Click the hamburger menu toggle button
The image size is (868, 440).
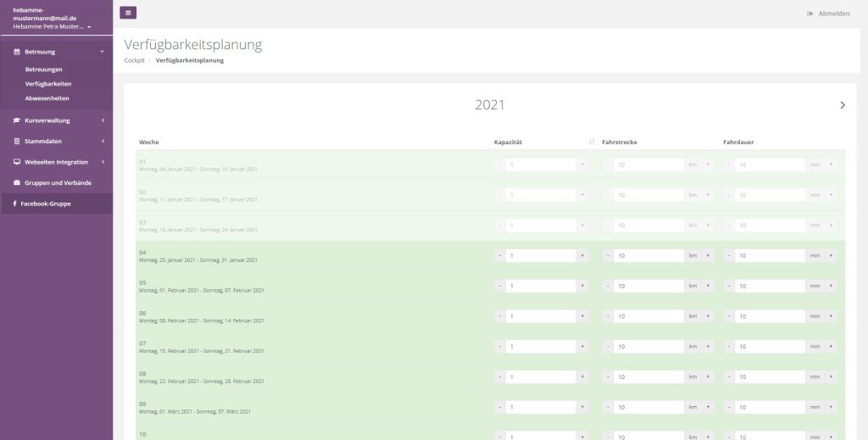(128, 13)
